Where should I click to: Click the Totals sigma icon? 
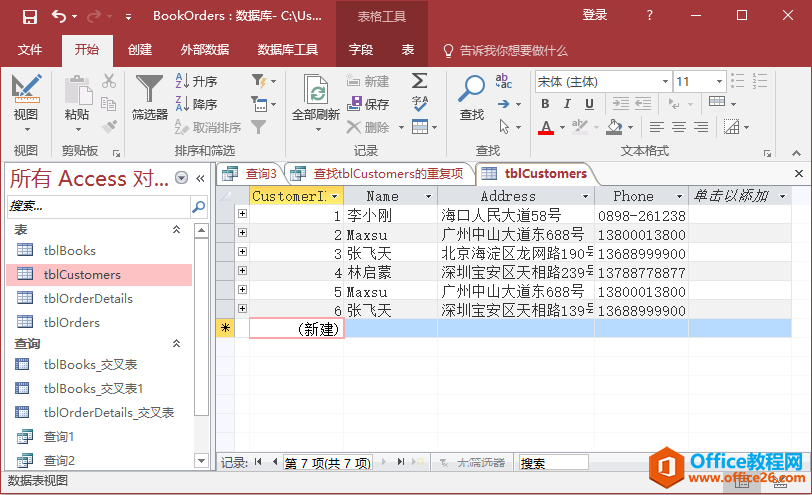(419, 81)
